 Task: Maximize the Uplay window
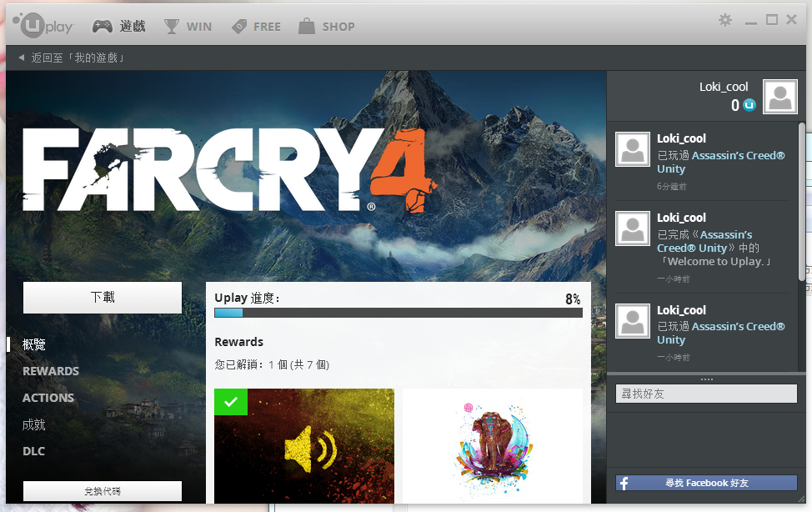(x=772, y=20)
